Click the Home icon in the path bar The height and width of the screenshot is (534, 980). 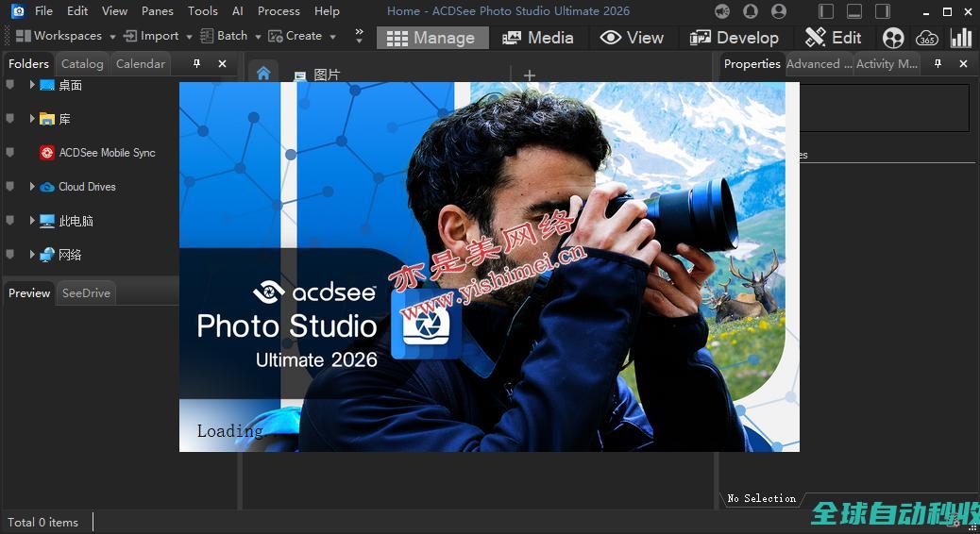click(263, 74)
